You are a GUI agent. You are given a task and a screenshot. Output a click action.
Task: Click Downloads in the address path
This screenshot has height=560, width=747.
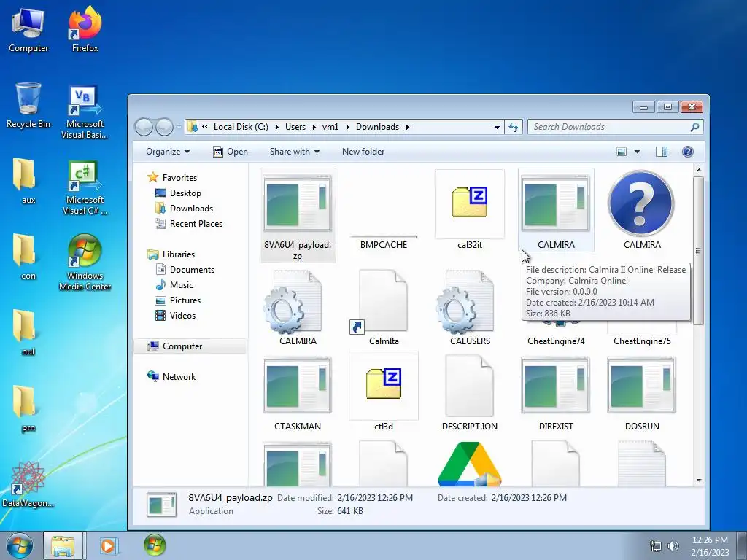click(377, 127)
